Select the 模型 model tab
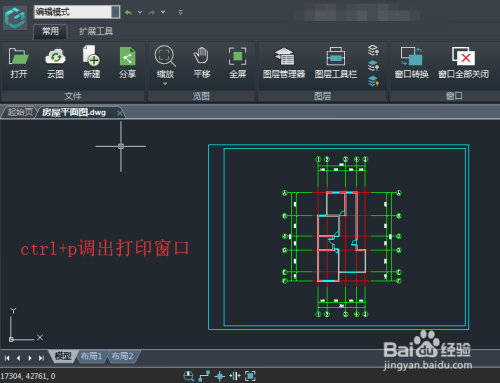This screenshot has width=500, height=383. coord(63,356)
